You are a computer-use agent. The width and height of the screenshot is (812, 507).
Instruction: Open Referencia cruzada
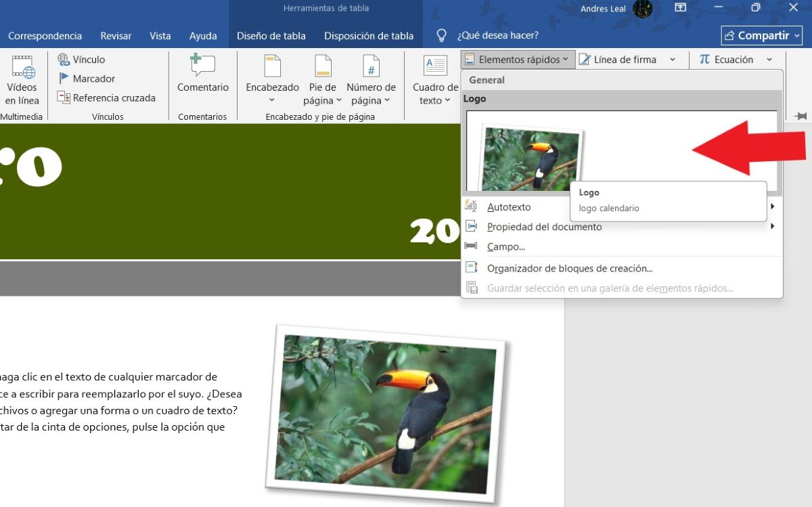pyautogui.click(x=106, y=97)
